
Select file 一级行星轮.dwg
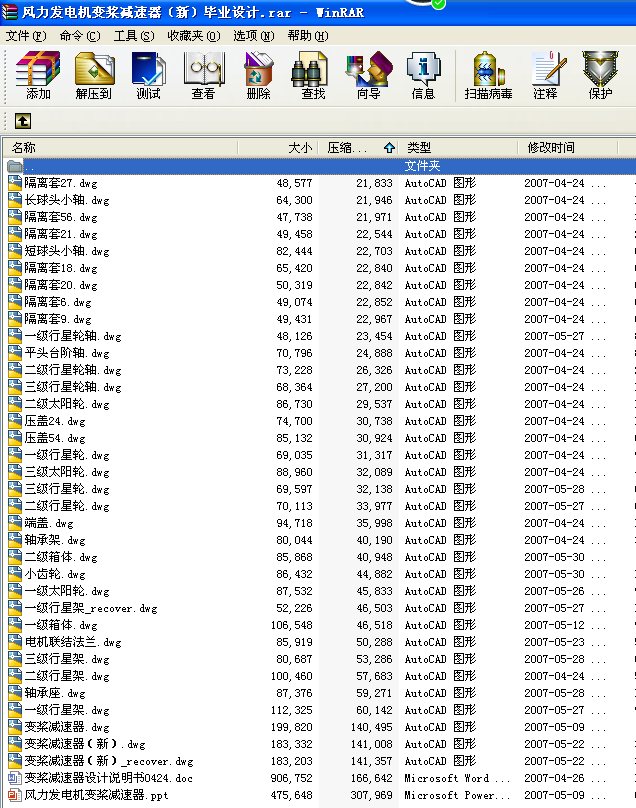(67, 455)
